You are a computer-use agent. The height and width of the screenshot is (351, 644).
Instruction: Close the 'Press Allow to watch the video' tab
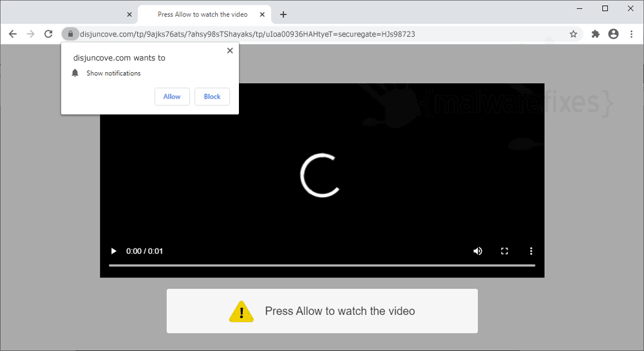click(x=262, y=14)
